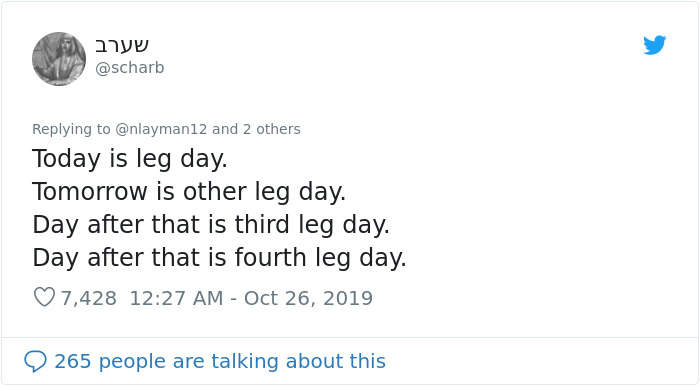
Task: Click the line mentioning third leg day
Action: (211, 225)
